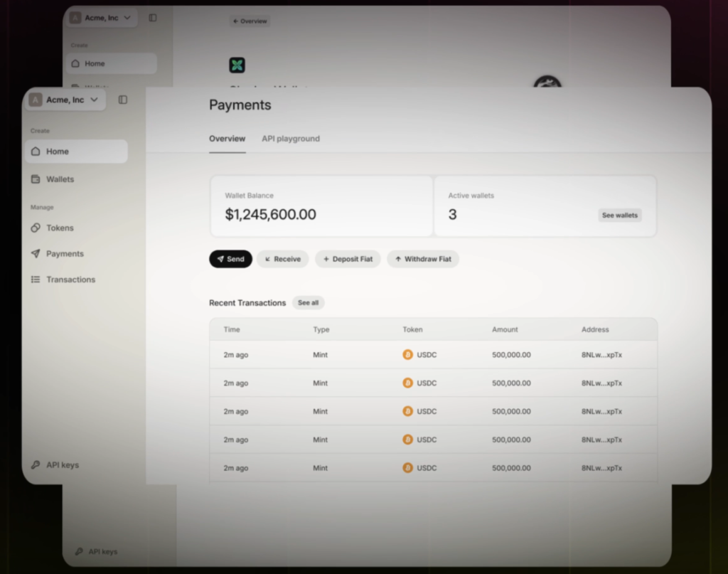Screen dimensions: 728x574
Task: Click Withdraw Fiat
Action: (x=423, y=259)
